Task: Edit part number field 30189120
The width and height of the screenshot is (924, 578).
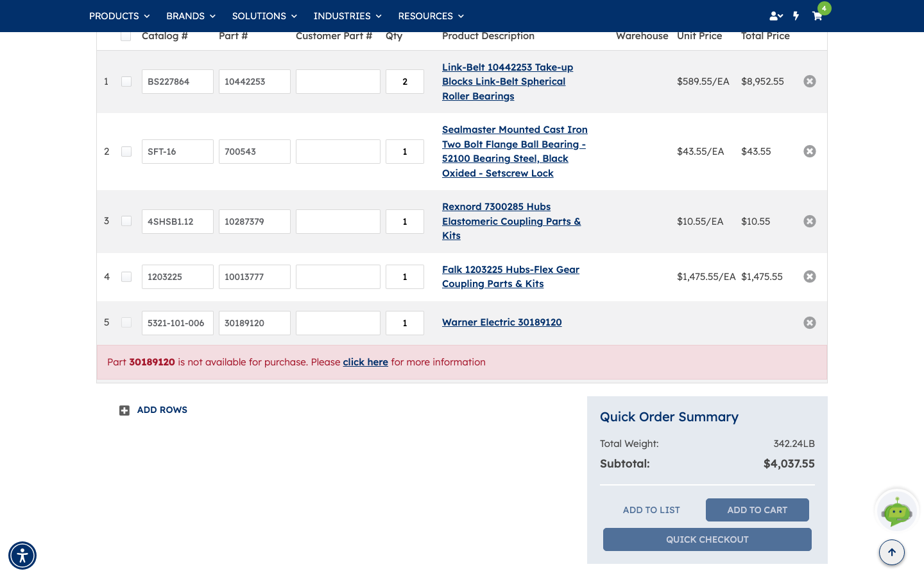Action: tap(255, 323)
